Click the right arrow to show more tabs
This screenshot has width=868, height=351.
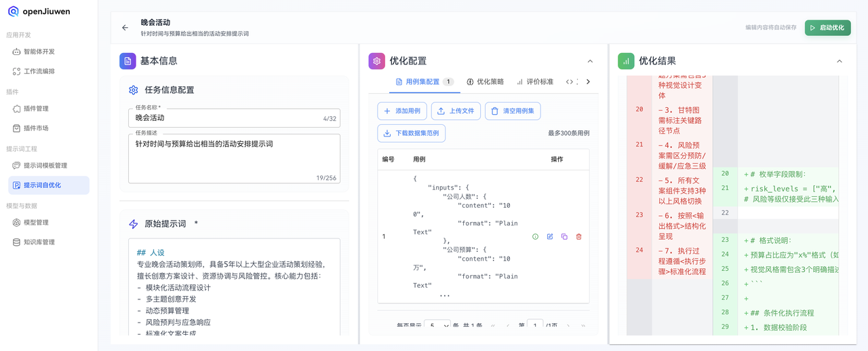coord(588,81)
